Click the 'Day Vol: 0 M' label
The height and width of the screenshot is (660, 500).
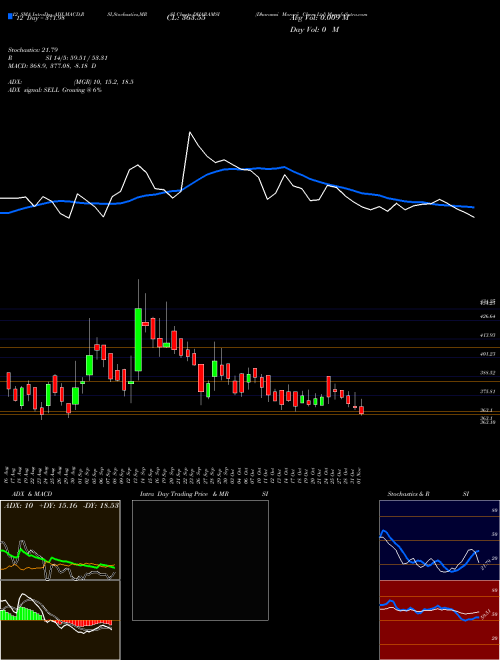314,30
